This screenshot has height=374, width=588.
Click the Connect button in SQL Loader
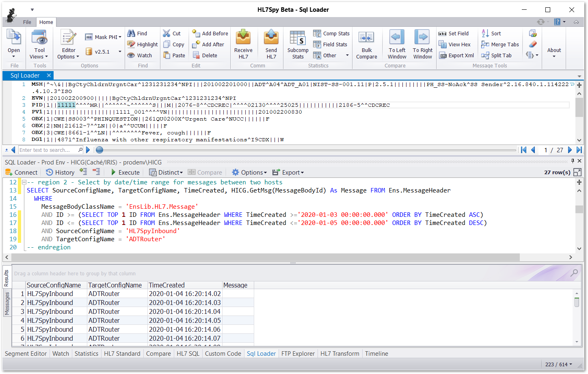coord(21,172)
